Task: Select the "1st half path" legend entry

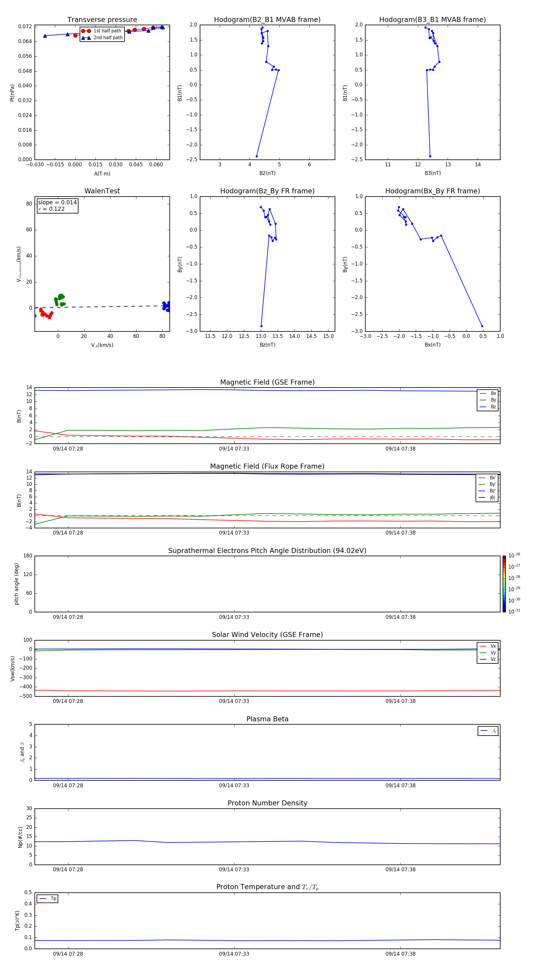Action: pos(102,31)
